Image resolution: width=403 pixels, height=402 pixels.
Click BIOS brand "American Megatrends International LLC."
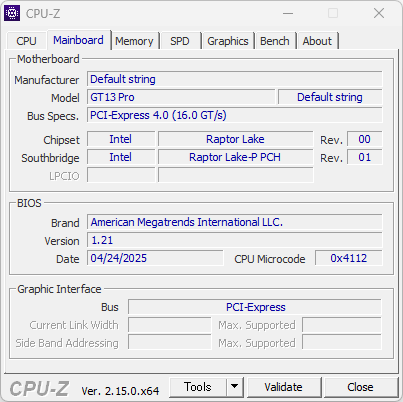tap(235, 222)
